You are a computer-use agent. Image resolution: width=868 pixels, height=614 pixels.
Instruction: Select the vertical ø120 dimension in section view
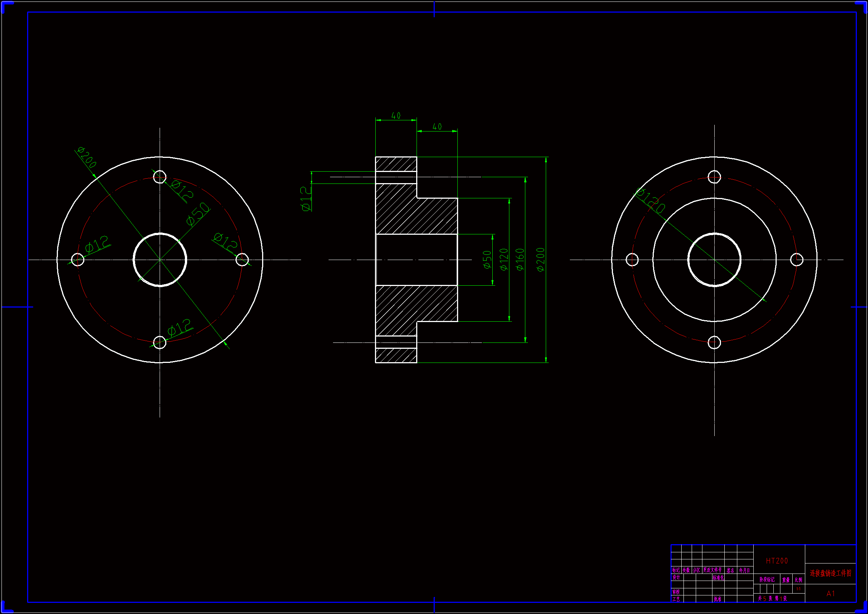503,260
